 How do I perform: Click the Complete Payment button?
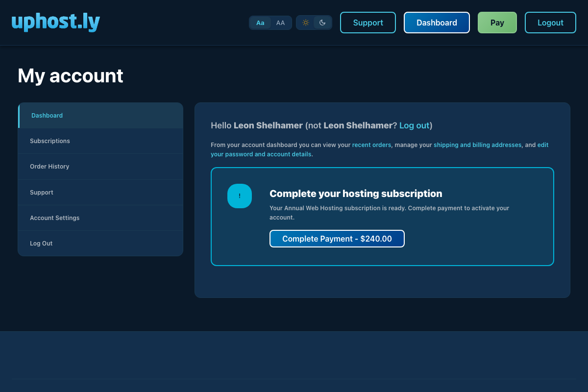pos(337,239)
